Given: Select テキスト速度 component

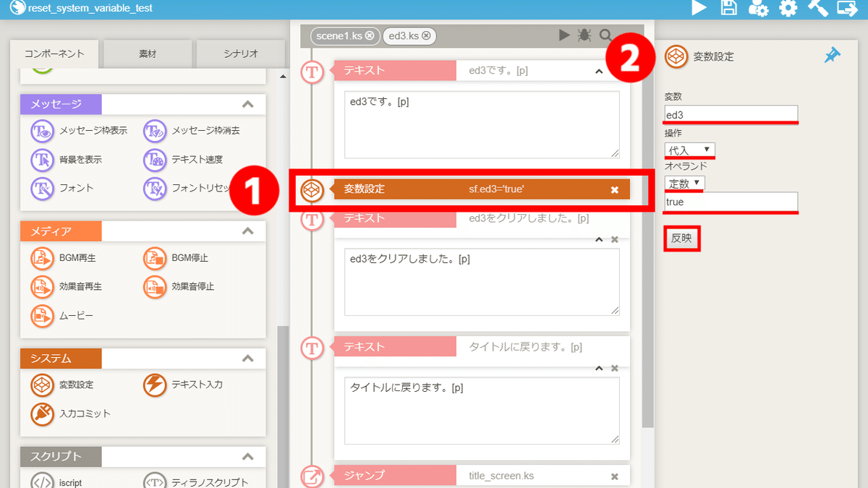Looking at the screenshot, I should pyautogui.click(x=183, y=160).
